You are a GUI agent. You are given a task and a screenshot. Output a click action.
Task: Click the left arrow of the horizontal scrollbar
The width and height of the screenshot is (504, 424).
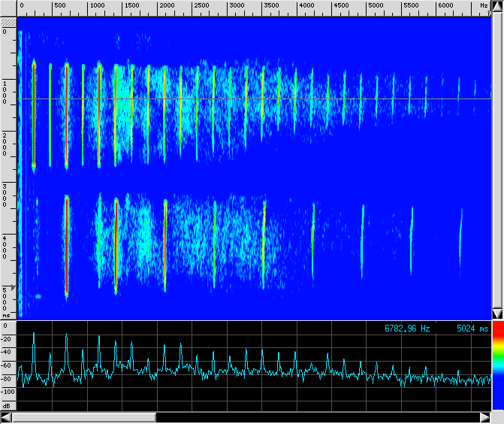click(7, 417)
